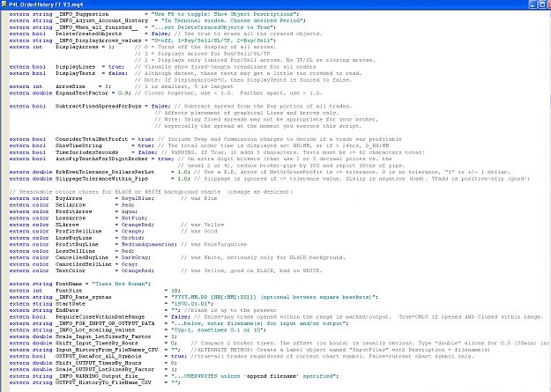Click the RoyalBlue color value
The height and width of the screenshot is (392, 551).
[137, 198]
